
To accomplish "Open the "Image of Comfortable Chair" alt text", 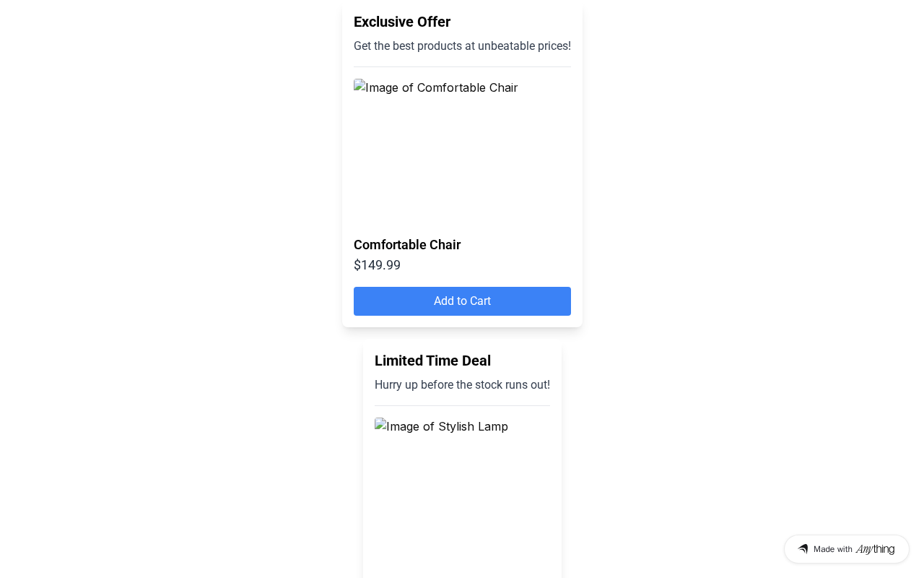I will 442,88.
